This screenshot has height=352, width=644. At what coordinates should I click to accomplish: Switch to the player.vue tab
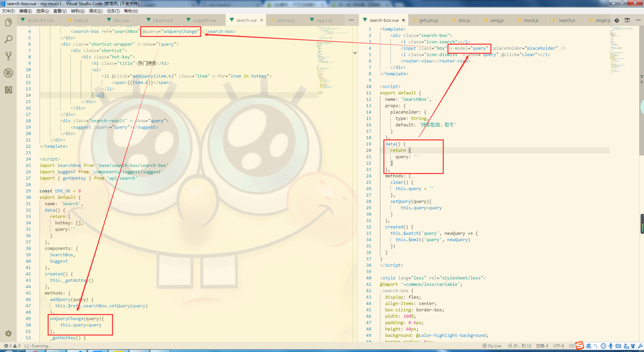click(163, 20)
